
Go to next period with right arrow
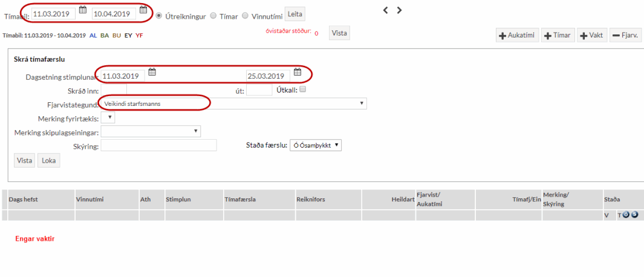coord(399,10)
